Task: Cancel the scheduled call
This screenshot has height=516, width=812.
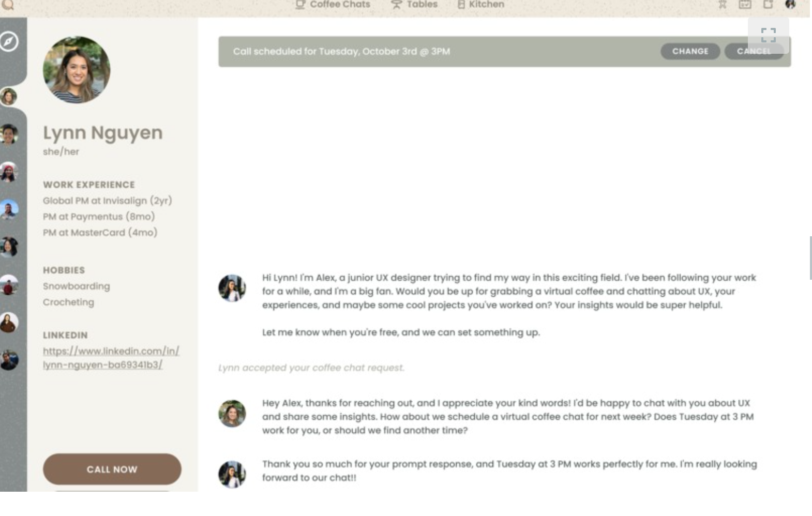Action: [x=754, y=51]
